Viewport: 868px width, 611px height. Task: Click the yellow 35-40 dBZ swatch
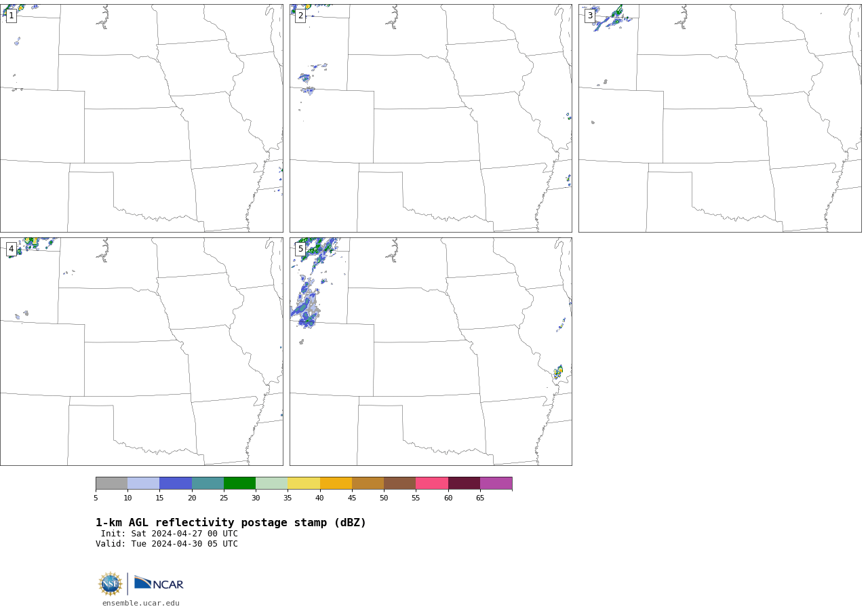click(x=304, y=484)
